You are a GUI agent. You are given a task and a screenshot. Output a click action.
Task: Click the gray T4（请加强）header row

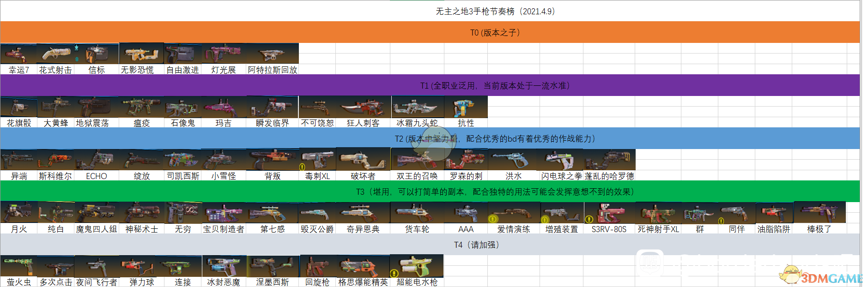[430, 245]
